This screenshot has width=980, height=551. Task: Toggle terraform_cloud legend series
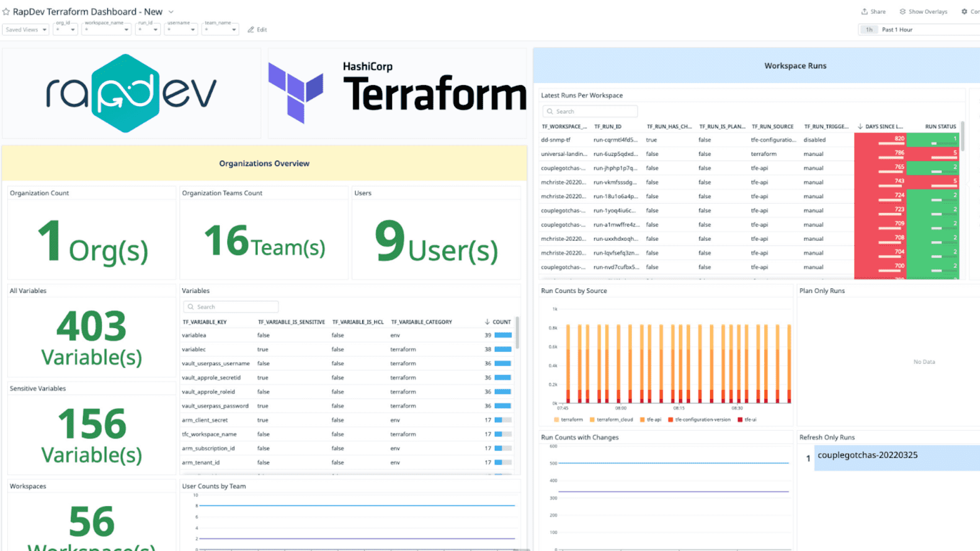pos(611,420)
